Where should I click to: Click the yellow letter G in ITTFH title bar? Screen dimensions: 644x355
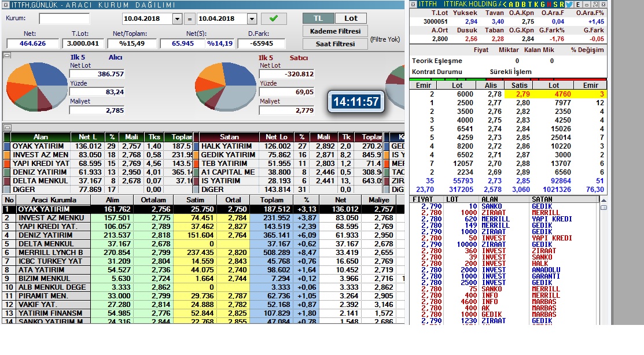click(x=543, y=5)
